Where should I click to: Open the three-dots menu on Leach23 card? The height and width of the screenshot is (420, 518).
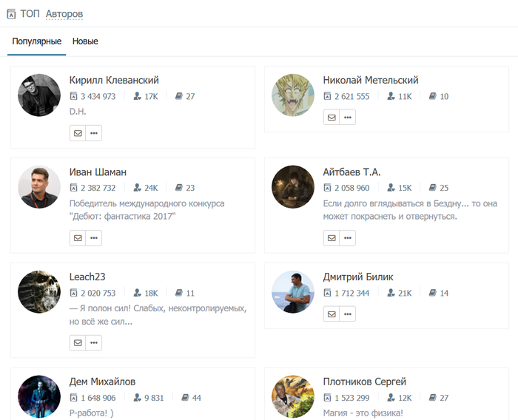pyautogui.click(x=94, y=343)
